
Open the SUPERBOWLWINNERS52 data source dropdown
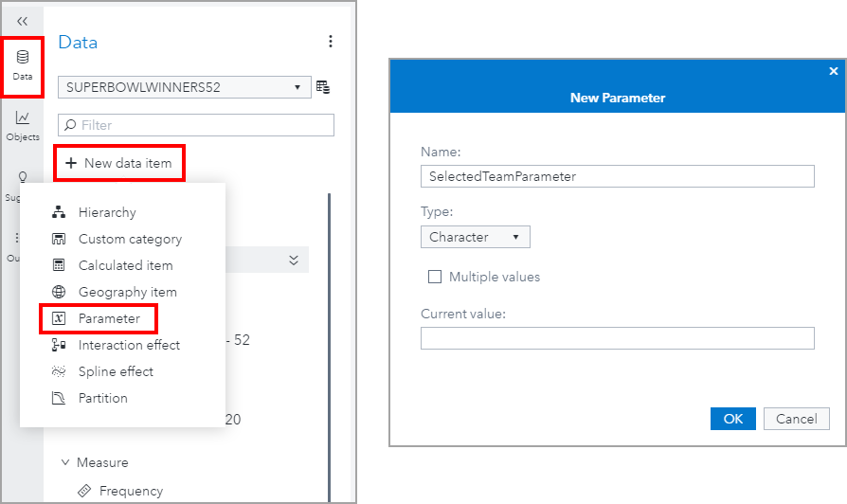point(184,87)
